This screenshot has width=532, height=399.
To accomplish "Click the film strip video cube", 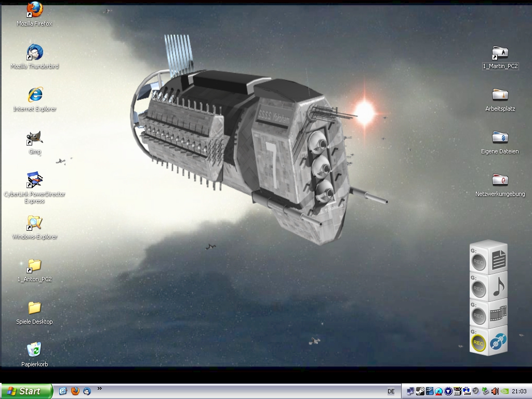I will 498,313.
